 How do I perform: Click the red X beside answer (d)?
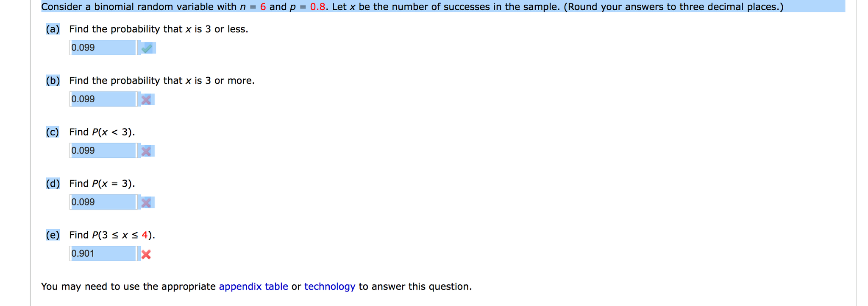[146, 202]
